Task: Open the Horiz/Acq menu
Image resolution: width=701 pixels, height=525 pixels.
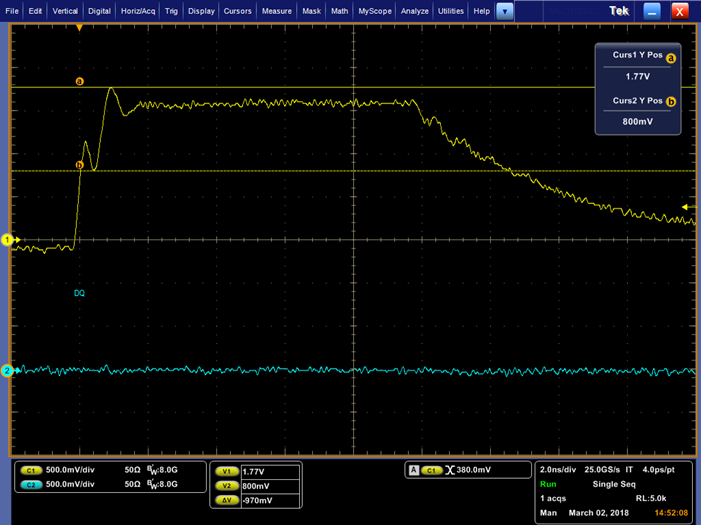Action: click(138, 11)
